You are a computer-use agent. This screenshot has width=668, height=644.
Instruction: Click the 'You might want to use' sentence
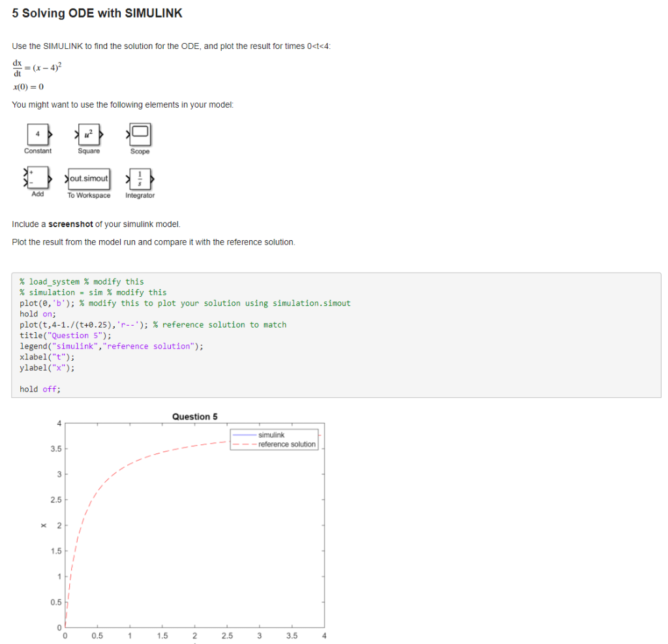tap(123, 105)
